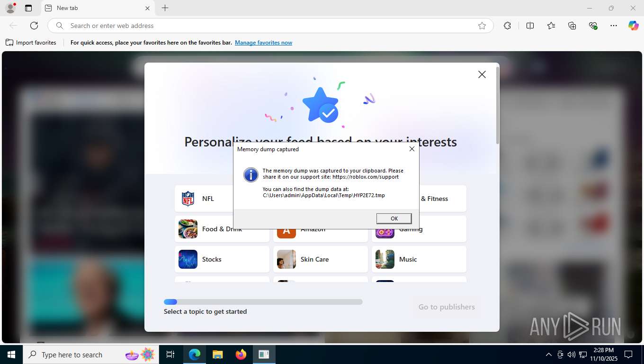Open File Explorer from the taskbar
This screenshot has width=644, height=364.
(x=218, y=355)
